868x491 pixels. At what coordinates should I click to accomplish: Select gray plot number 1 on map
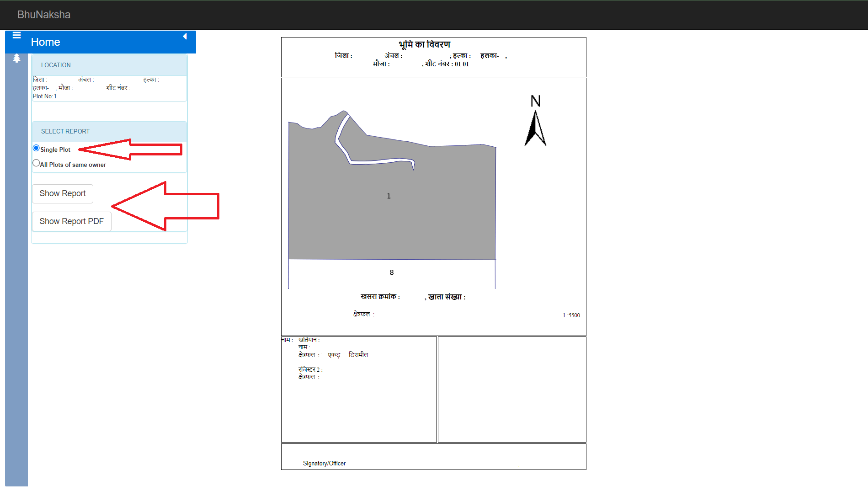coord(389,206)
